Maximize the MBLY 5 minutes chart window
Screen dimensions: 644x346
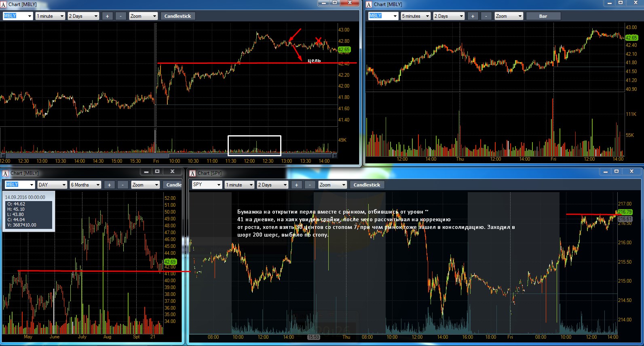pos(621,3)
